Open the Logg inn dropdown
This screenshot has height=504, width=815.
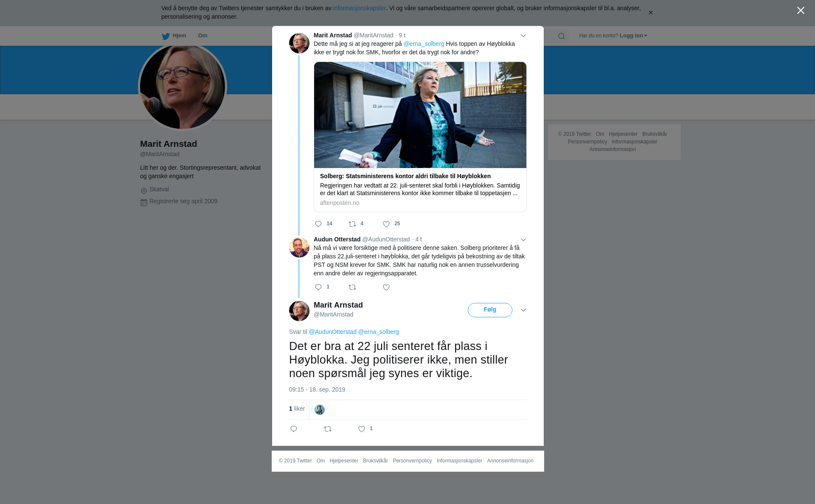tap(633, 36)
